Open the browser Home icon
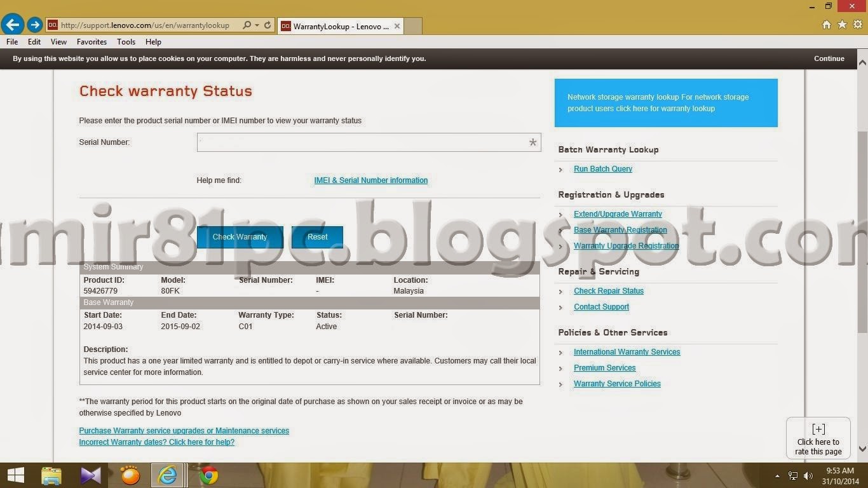The height and width of the screenshot is (488, 868). coord(826,25)
